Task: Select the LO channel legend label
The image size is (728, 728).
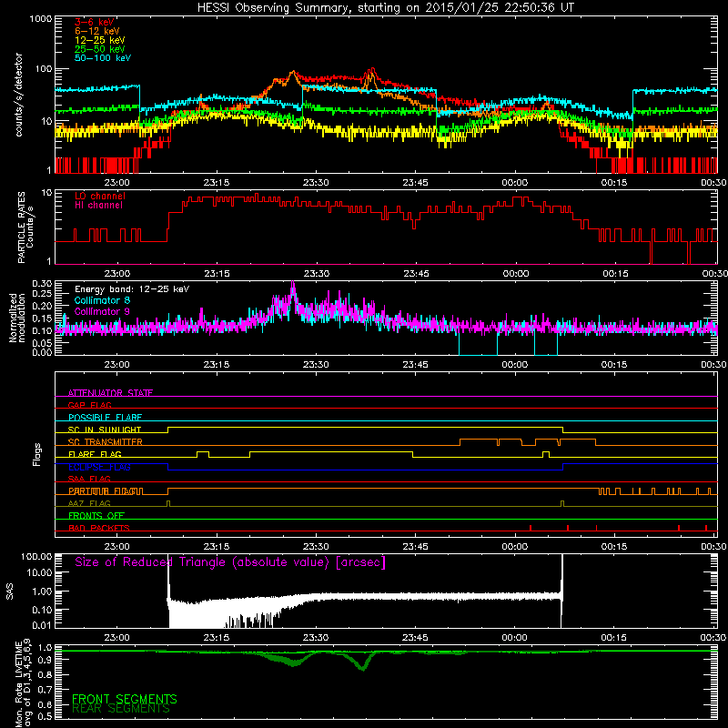Action: (100, 196)
